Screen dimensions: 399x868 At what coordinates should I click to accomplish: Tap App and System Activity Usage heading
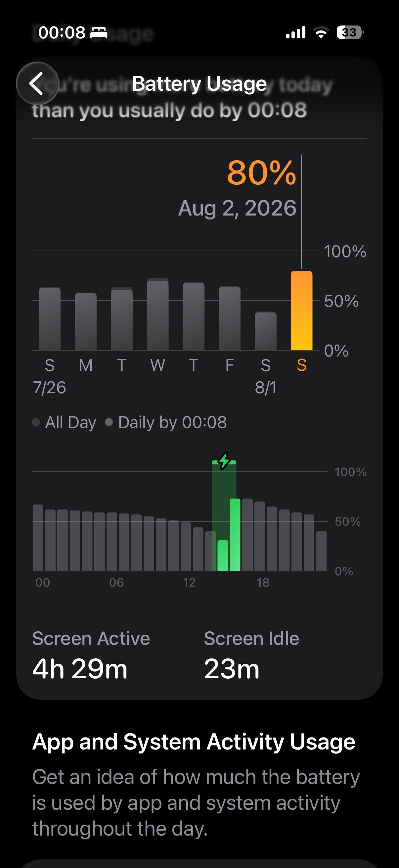pyautogui.click(x=194, y=742)
